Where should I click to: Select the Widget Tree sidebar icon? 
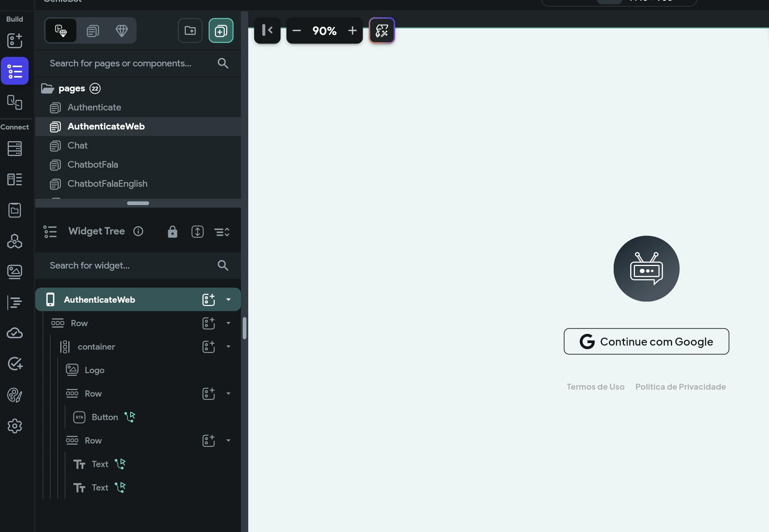(x=15, y=71)
